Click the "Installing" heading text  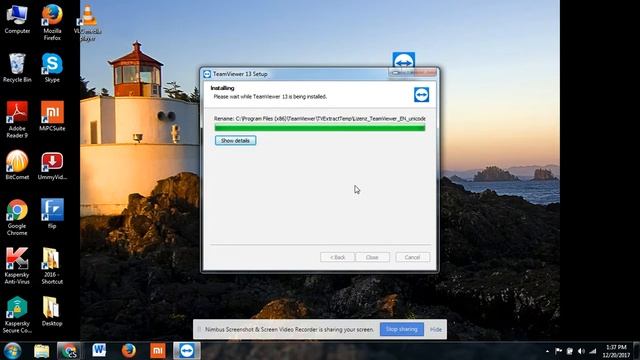point(222,88)
